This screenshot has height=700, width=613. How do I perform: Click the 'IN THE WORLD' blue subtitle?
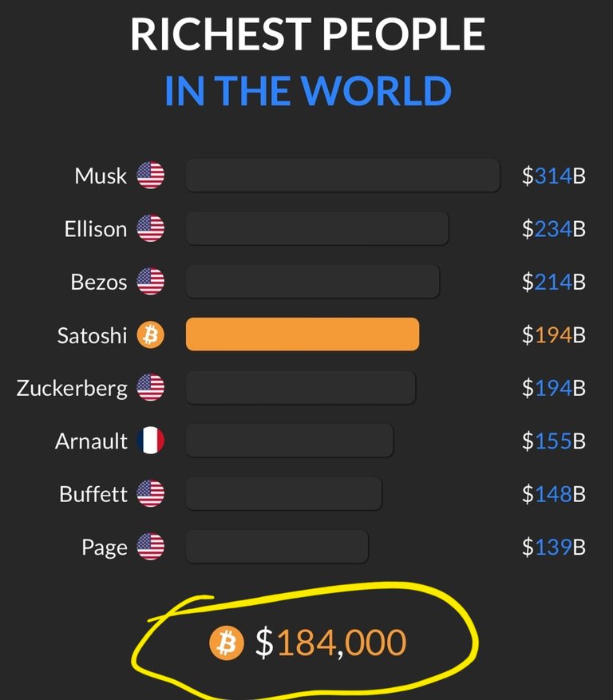[308, 91]
